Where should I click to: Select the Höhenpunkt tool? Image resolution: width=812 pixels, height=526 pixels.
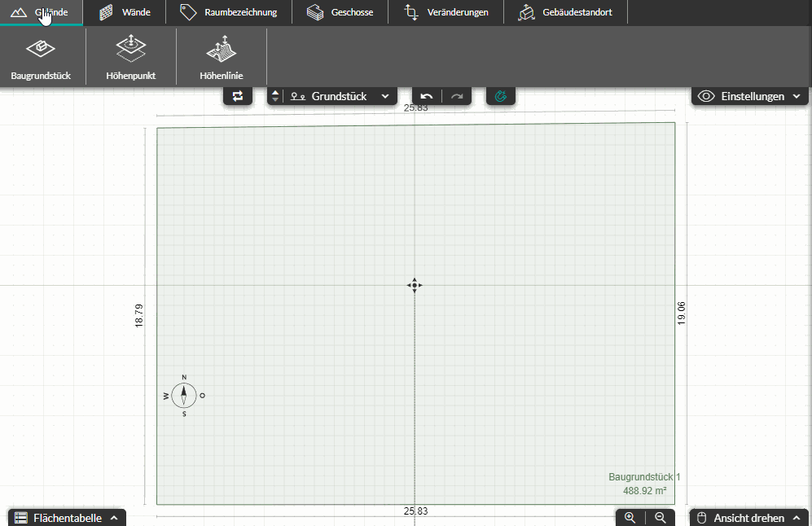tap(131, 57)
